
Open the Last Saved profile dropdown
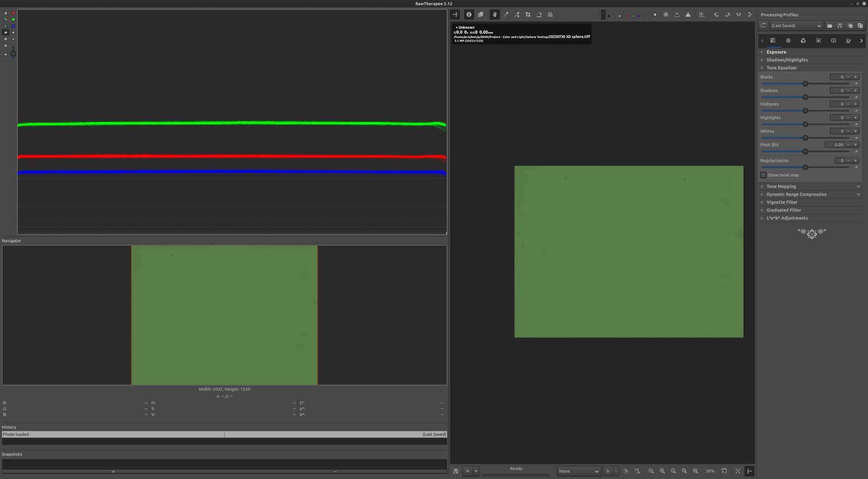coord(796,26)
